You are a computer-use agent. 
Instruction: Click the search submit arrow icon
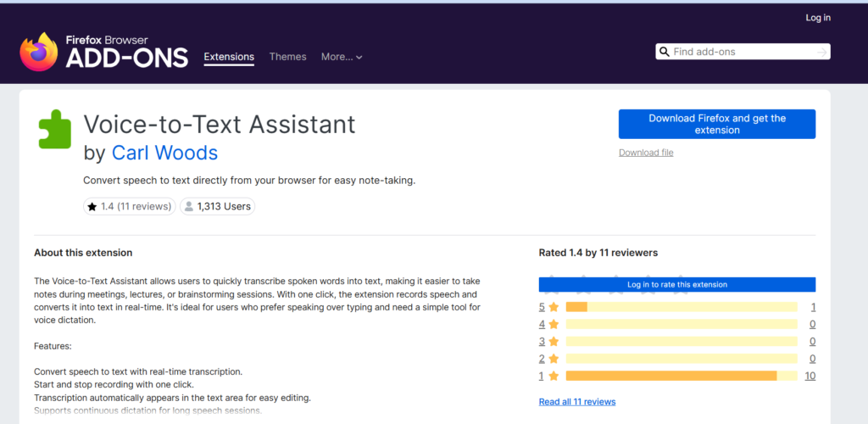point(822,52)
